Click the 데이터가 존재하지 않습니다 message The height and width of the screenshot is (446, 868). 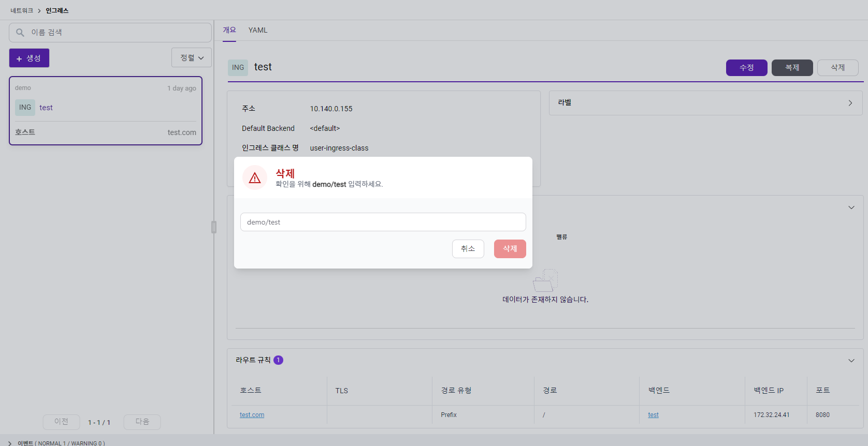545,300
